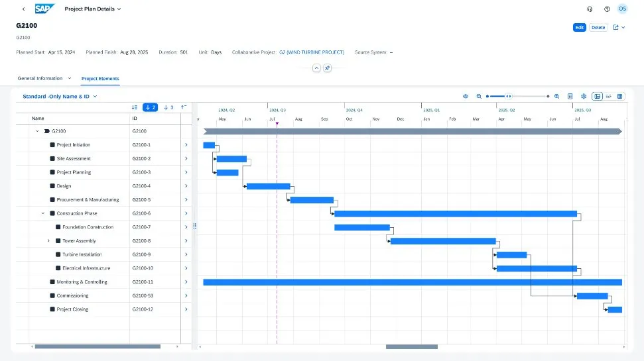Viewport: 644px width, 361px height.
Task: Open the support headset icon
Action: pyautogui.click(x=590, y=9)
